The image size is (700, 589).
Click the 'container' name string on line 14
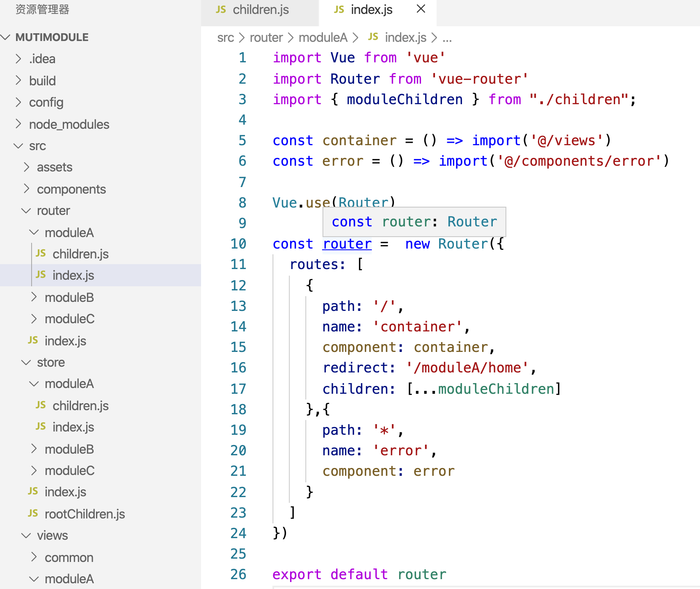coord(418,326)
